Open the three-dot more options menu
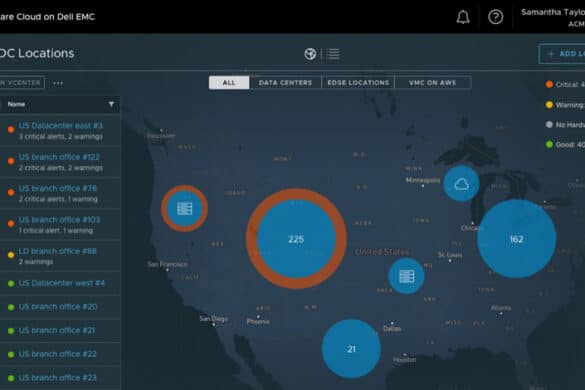 [58, 83]
